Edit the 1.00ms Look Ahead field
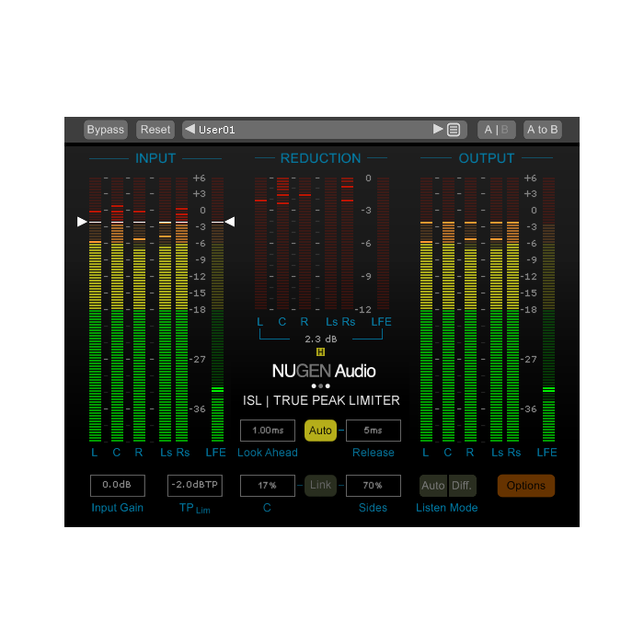This screenshot has width=644, height=644. [x=268, y=431]
